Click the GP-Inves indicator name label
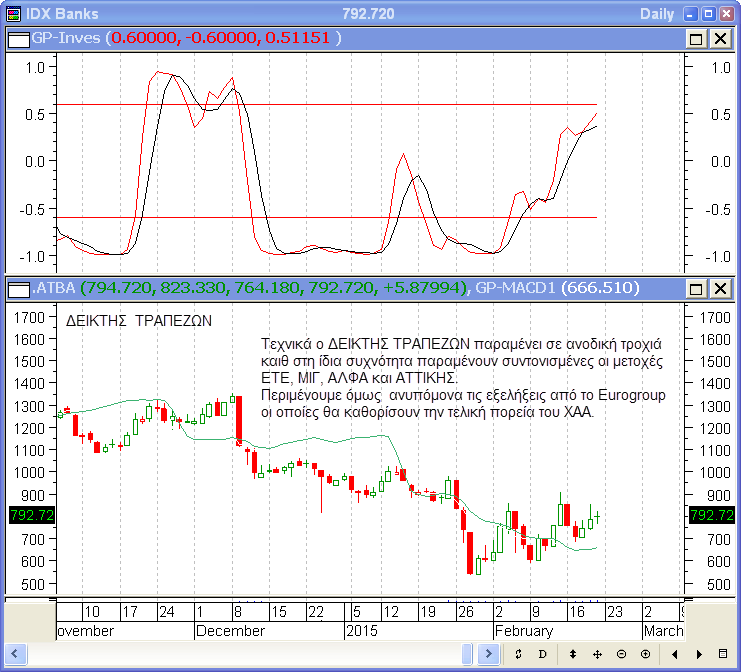 [x=66, y=38]
